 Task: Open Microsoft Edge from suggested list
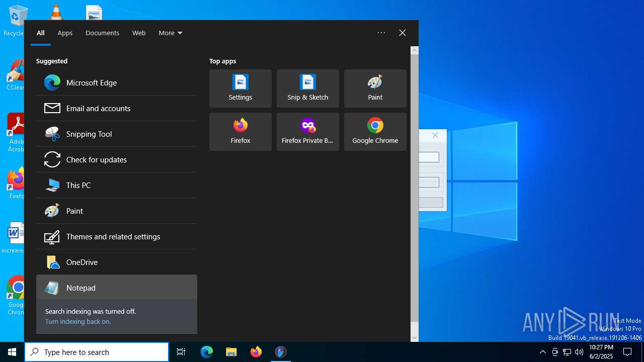(x=116, y=82)
